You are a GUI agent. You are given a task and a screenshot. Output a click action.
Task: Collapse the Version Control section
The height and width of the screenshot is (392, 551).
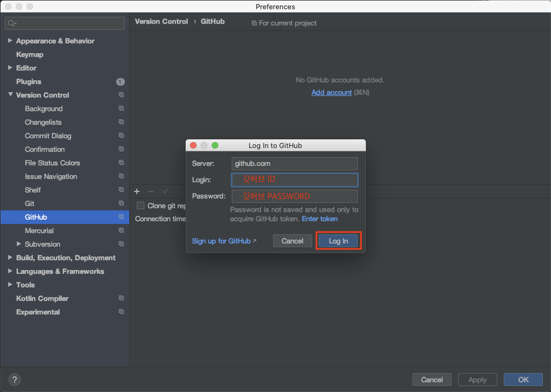pos(10,95)
